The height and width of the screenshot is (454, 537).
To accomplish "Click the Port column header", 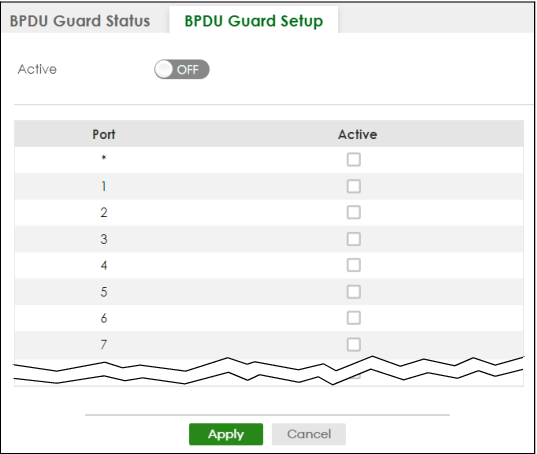I will pyautogui.click(x=104, y=134).
